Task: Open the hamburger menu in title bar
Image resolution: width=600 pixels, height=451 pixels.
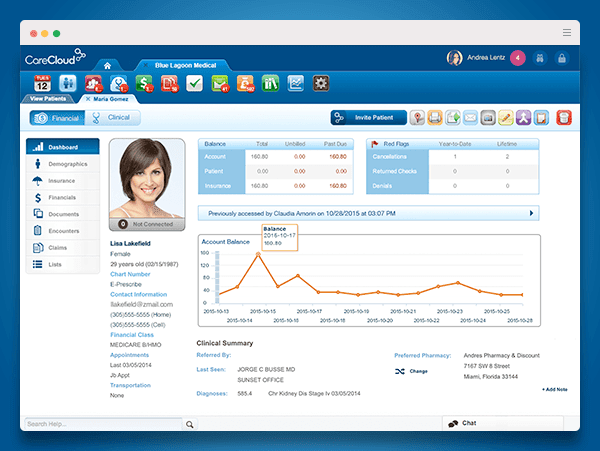Action: click(x=567, y=33)
